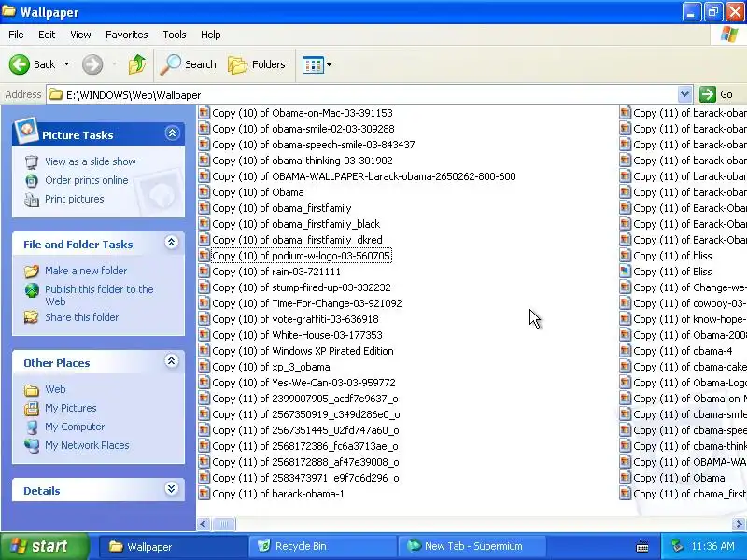Screen dimensions: 747x560
Task: Open the Address bar dropdown
Action: click(x=684, y=94)
